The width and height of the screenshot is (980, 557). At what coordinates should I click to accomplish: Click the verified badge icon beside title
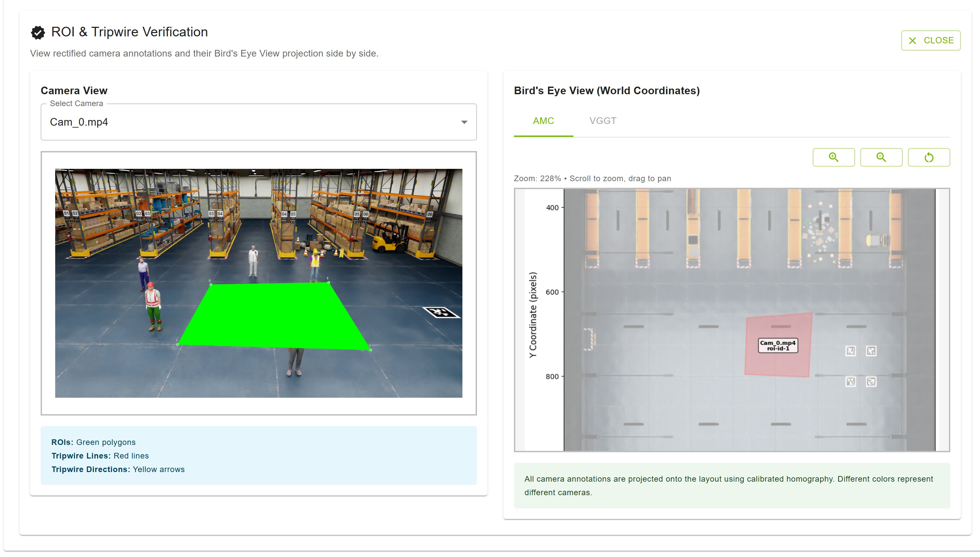pos(38,32)
